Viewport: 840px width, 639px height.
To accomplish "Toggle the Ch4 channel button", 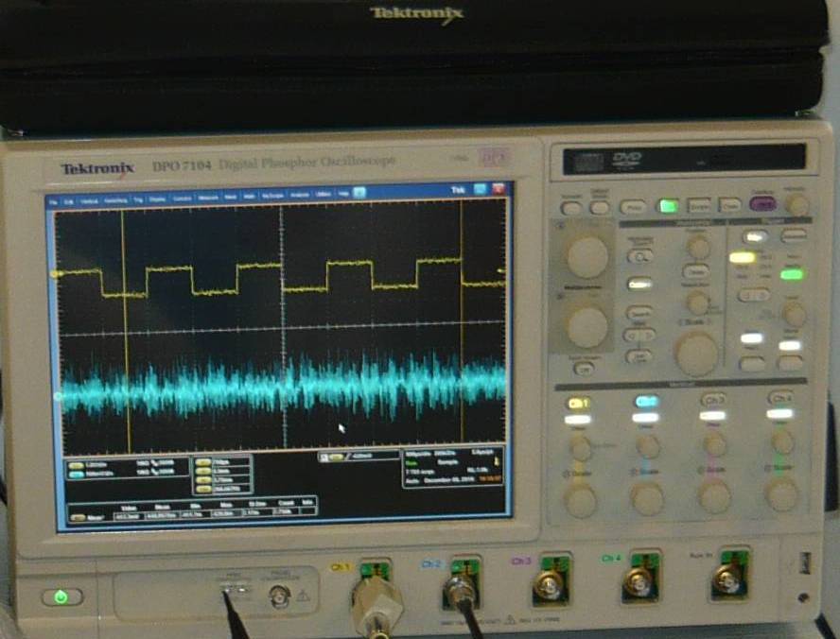I will tap(780, 398).
